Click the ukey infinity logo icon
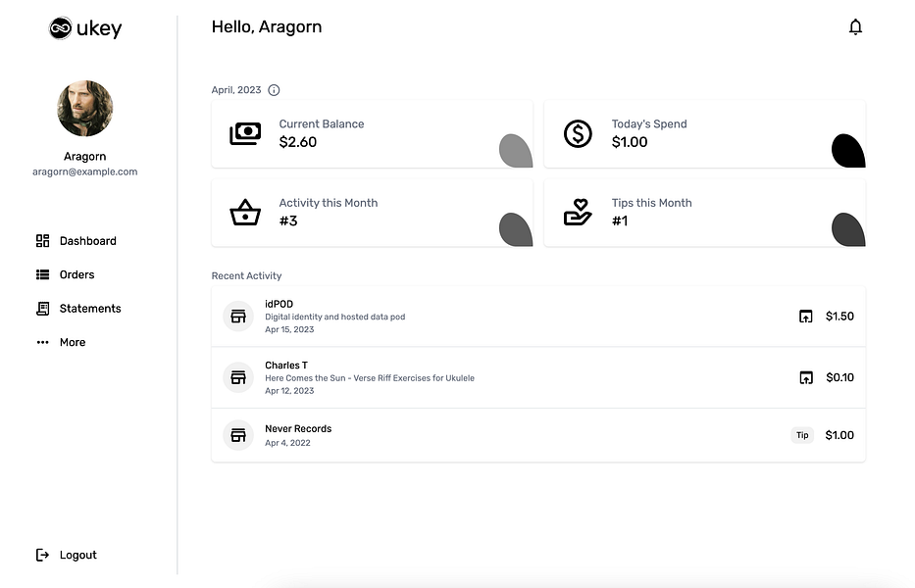Viewport: 915px width, 588px height. pos(60,28)
